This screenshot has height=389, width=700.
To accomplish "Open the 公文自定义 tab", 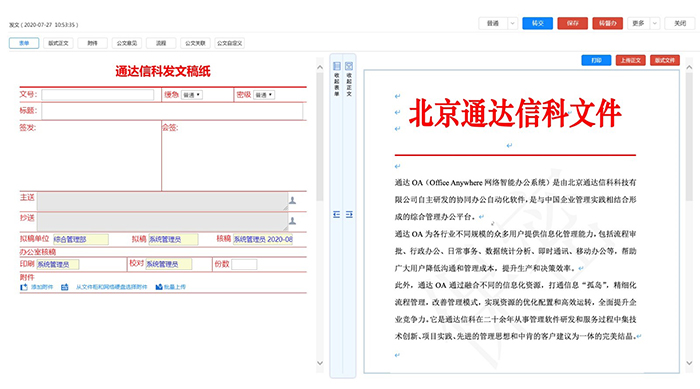I will 229,43.
